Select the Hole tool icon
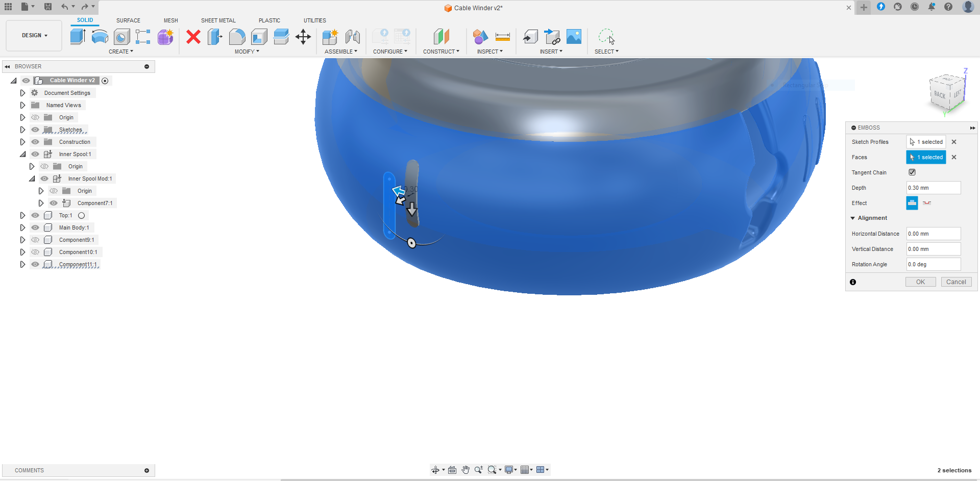 click(121, 37)
